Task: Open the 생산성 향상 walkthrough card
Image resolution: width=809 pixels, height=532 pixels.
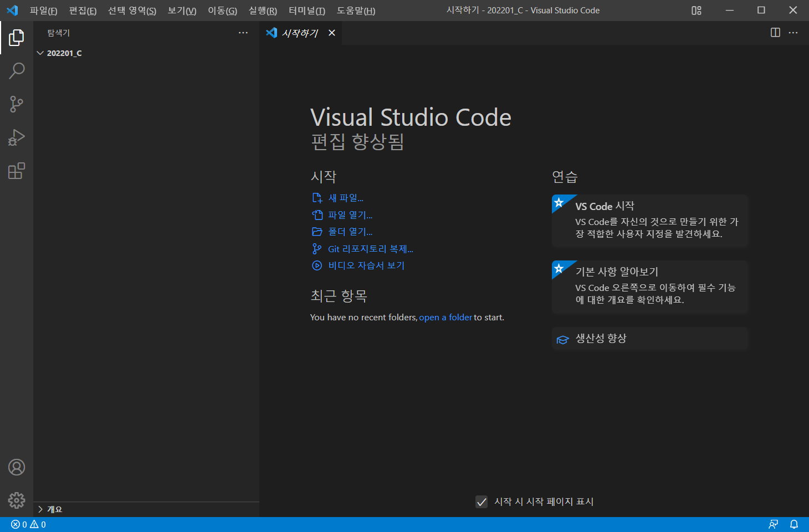Action: coord(650,339)
